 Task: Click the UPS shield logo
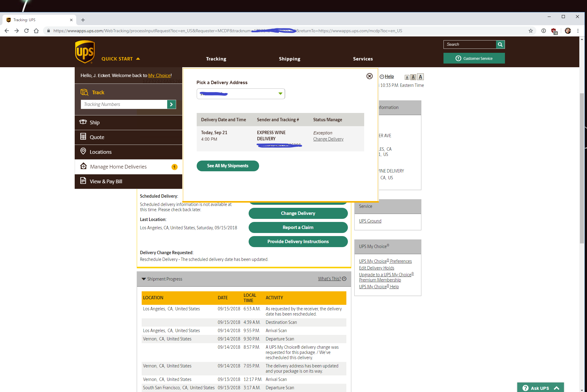(x=85, y=52)
